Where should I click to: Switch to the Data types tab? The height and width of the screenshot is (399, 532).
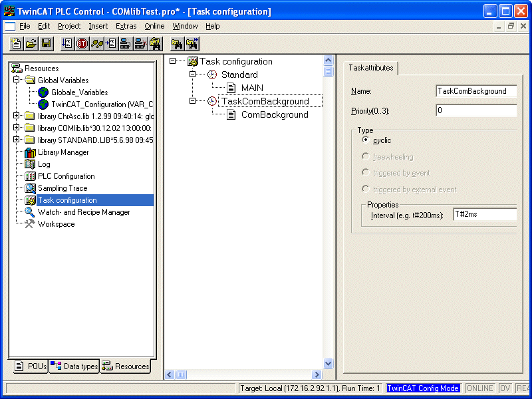[74, 366]
